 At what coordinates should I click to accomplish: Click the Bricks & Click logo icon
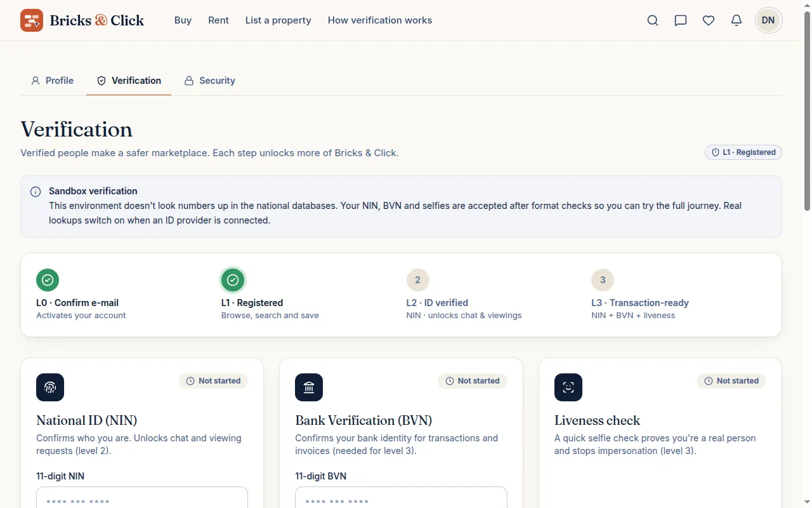point(32,20)
